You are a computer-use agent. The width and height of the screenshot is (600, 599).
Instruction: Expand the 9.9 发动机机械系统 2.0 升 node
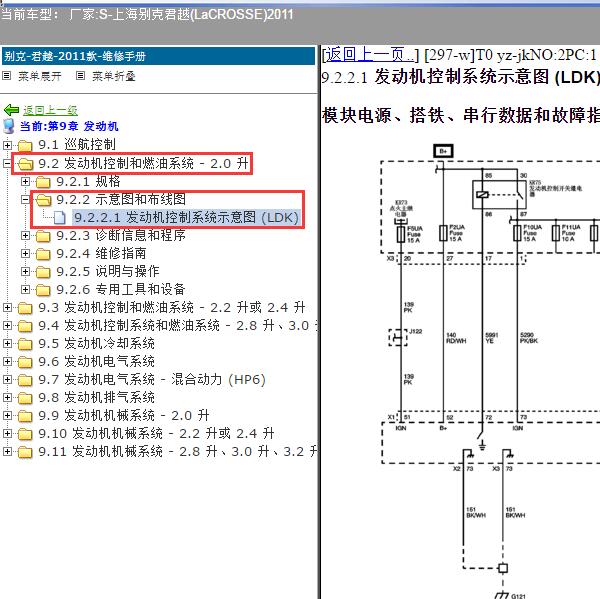pos(7,415)
